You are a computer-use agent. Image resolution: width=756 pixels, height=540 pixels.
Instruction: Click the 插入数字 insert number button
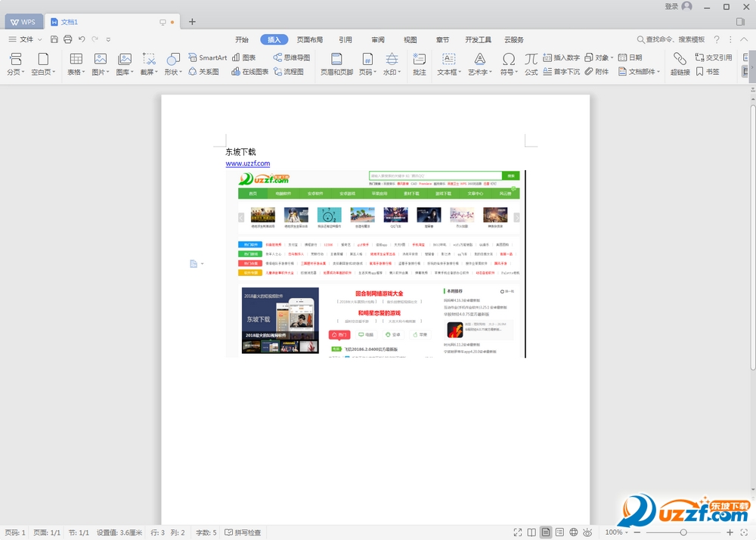561,57
